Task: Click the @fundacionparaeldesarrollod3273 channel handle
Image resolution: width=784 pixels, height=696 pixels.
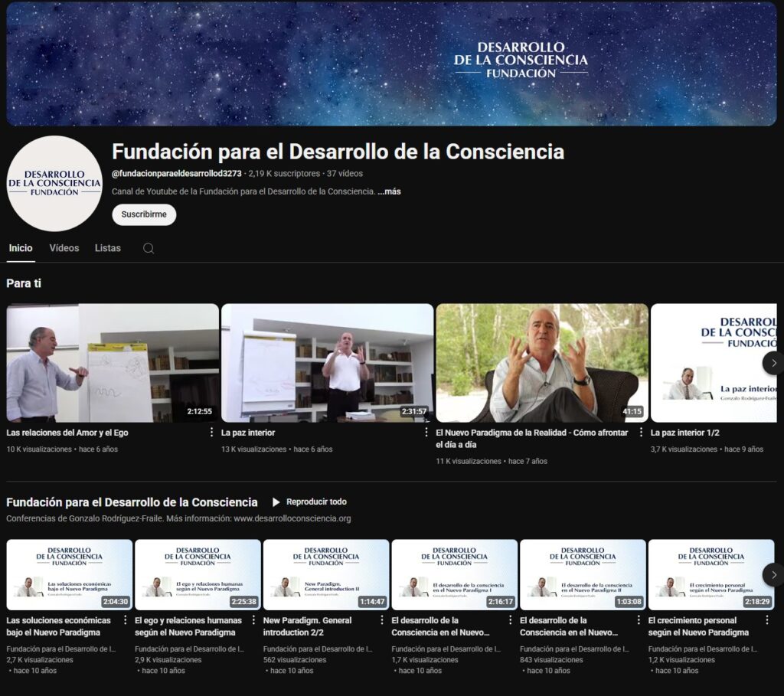Action: [x=177, y=174]
